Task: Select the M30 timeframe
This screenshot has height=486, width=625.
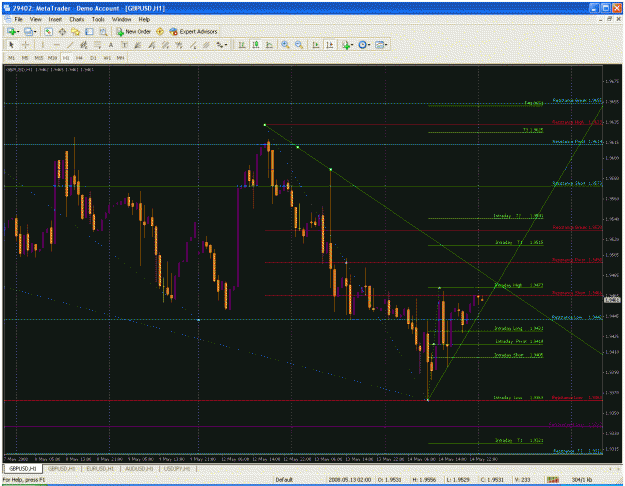Action: [x=52, y=58]
